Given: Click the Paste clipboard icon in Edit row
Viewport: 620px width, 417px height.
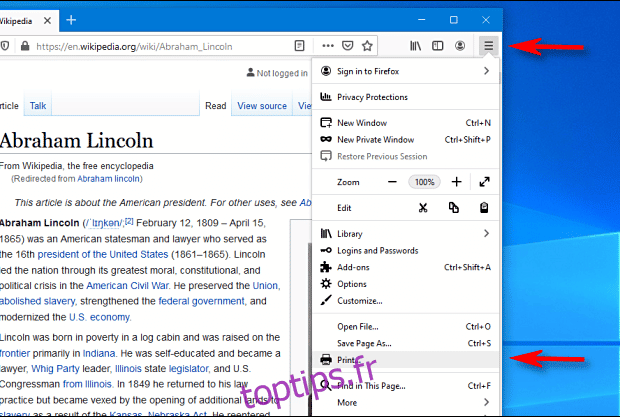Looking at the screenshot, I should (484, 208).
